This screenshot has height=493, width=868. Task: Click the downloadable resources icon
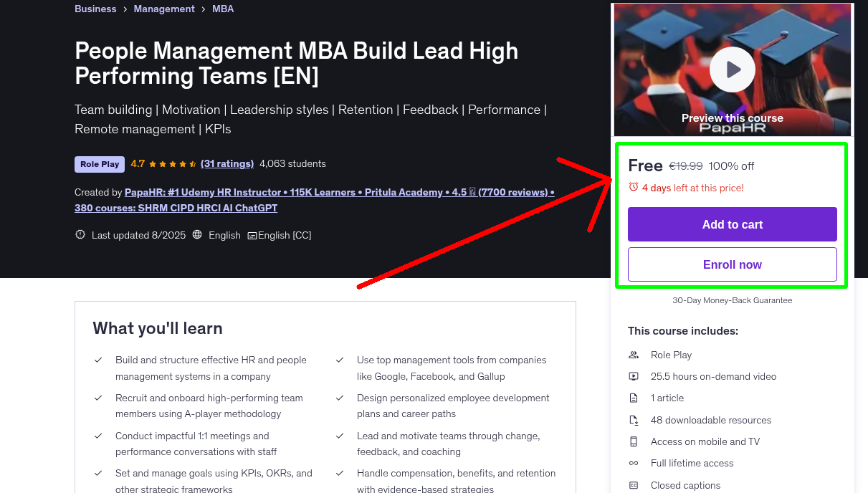point(634,420)
